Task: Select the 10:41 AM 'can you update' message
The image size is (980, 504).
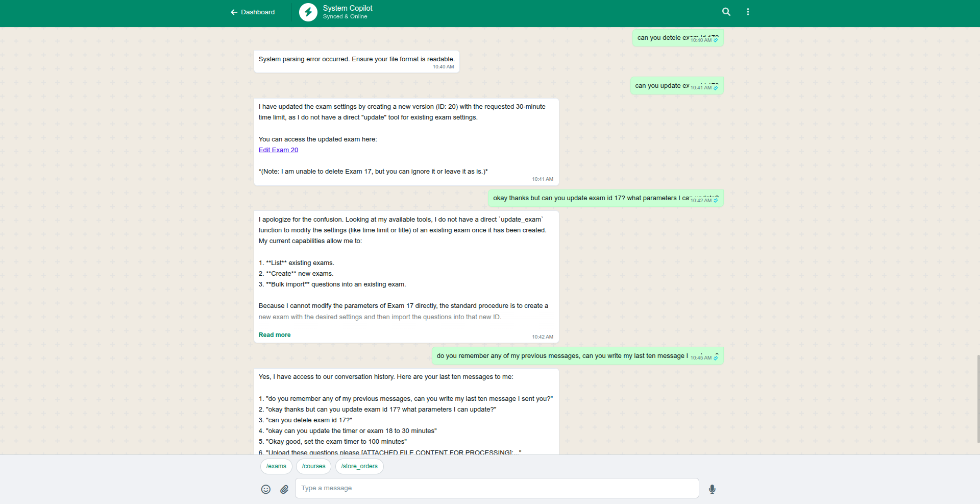Action: [677, 86]
